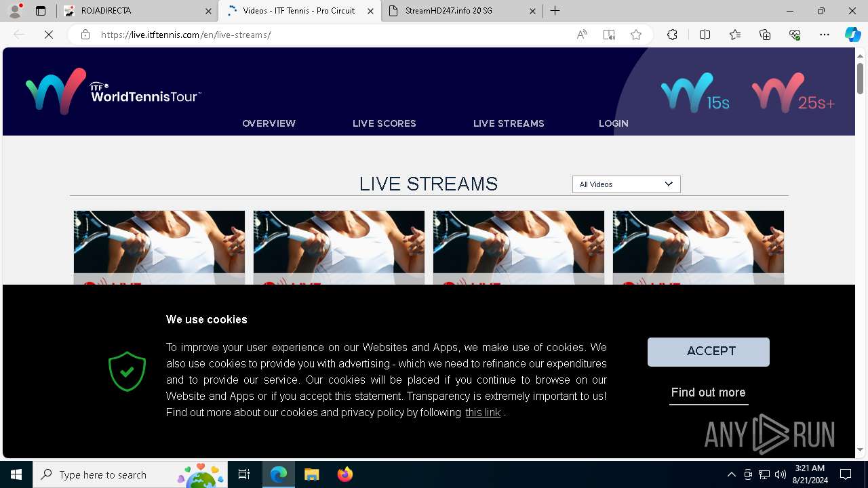Open Settings and more menu

(825, 35)
